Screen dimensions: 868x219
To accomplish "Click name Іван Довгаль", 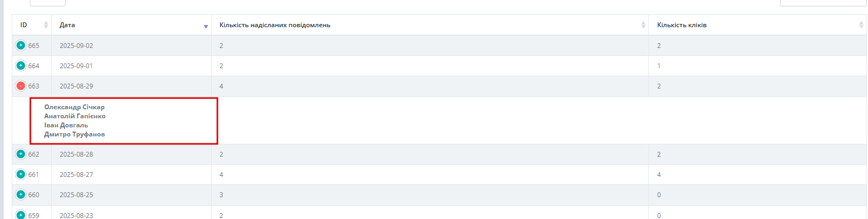I will (x=66, y=125).
